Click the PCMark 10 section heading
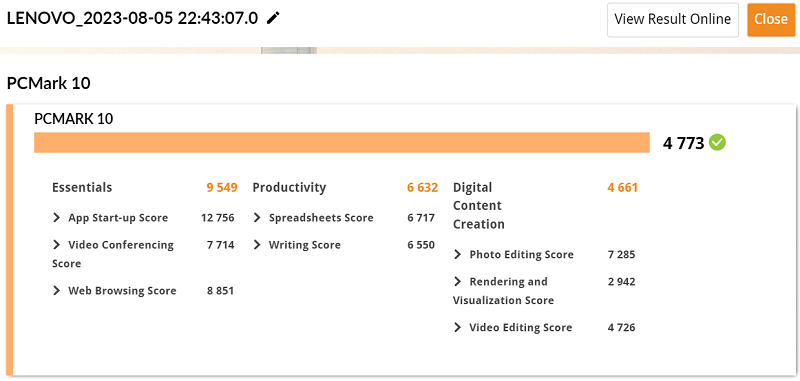Screen dimensions: 800x381 pyautogui.click(x=48, y=83)
